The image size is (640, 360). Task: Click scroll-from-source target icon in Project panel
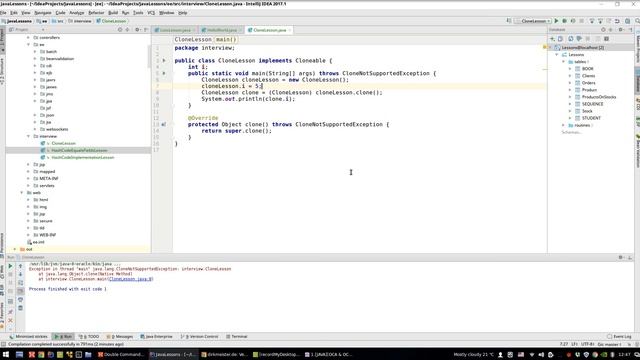coord(120,30)
